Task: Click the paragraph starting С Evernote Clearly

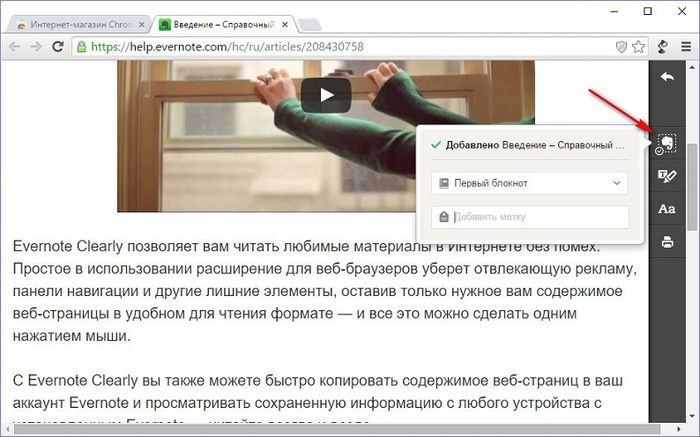Action: point(317,400)
